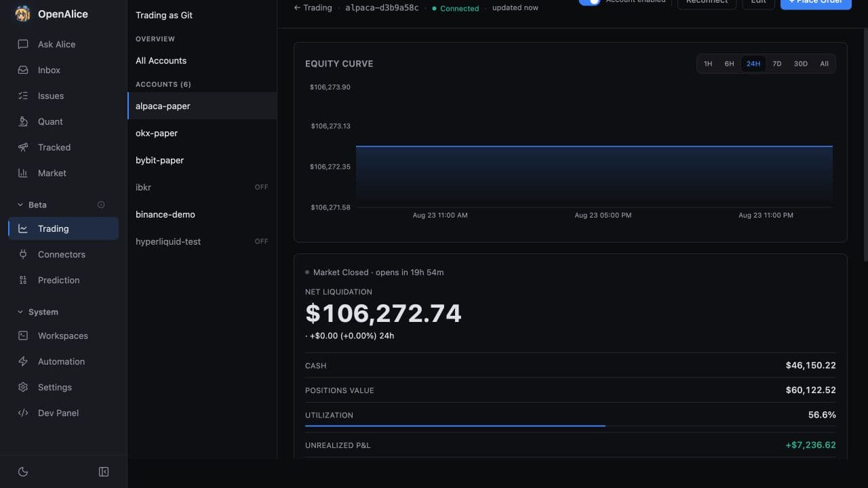Click the net liquidation value $106,272.74
Viewport: 868px width, 488px height.
click(383, 313)
